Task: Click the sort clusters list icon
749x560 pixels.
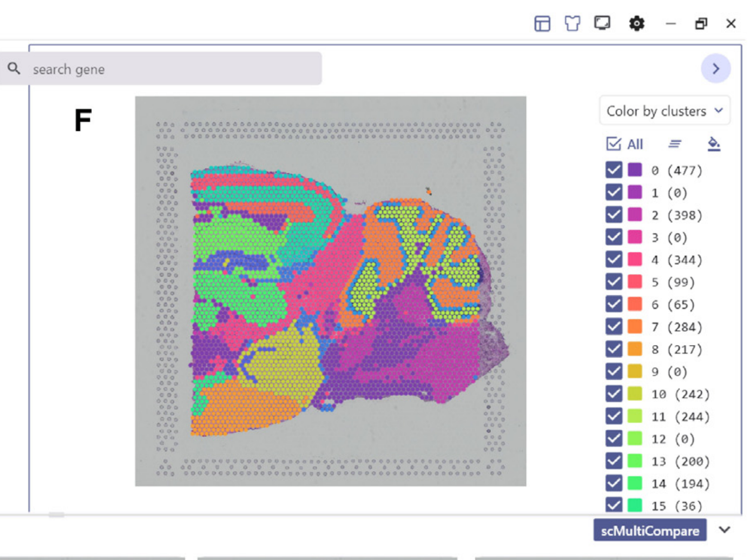Action: [x=675, y=144]
